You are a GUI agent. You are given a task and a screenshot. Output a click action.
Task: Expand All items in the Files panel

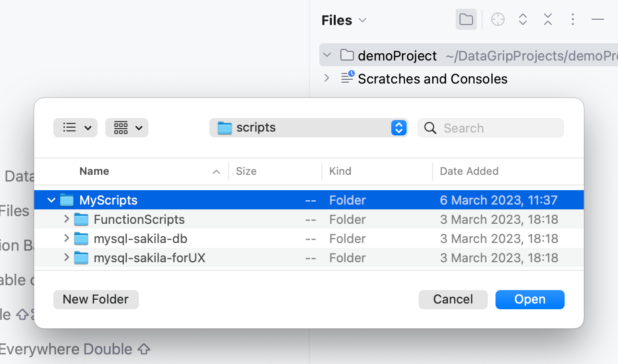pos(522,19)
